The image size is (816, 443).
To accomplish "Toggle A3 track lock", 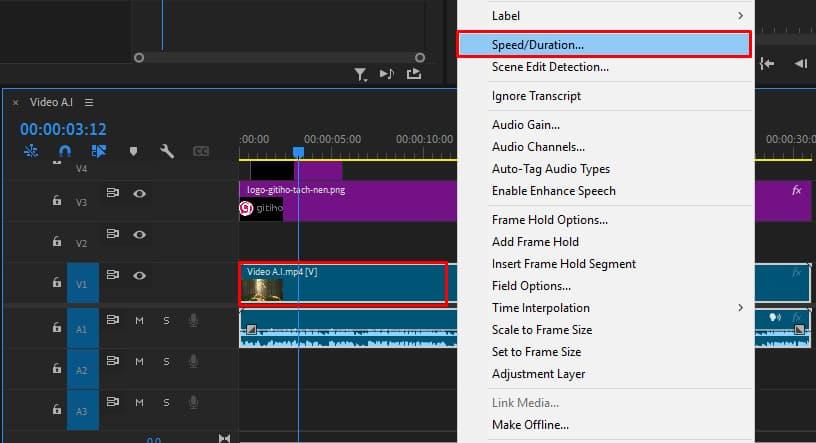I will (57, 409).
